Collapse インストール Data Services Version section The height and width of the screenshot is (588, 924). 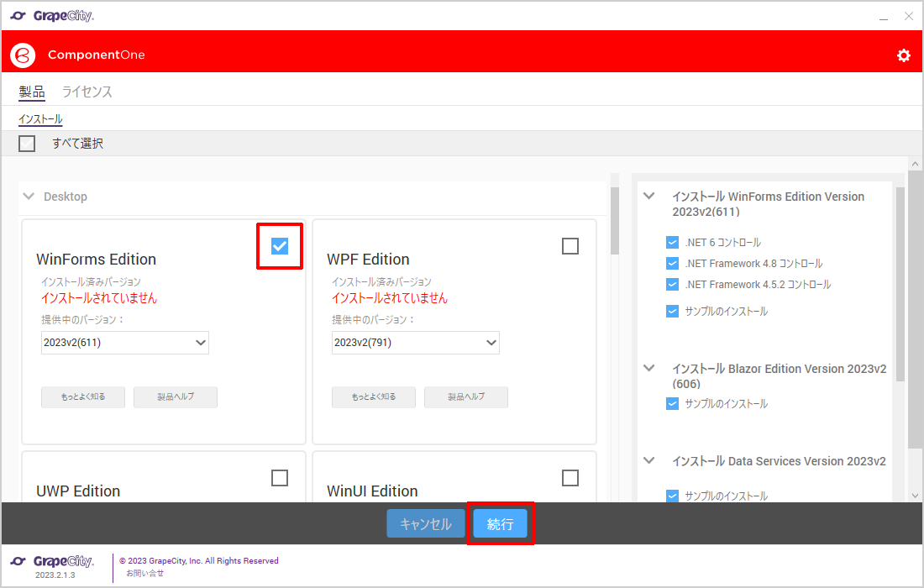click(x=648, y=460)
